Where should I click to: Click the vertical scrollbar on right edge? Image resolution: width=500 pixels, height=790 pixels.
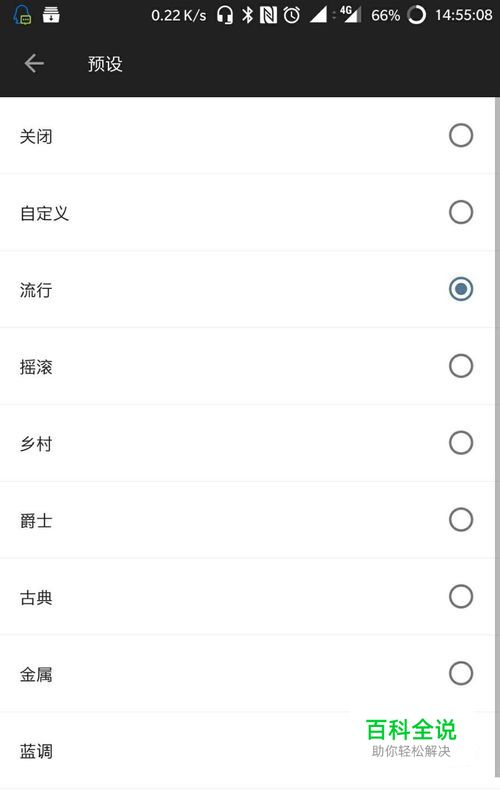pyautogui.click(x=497, y=437)
